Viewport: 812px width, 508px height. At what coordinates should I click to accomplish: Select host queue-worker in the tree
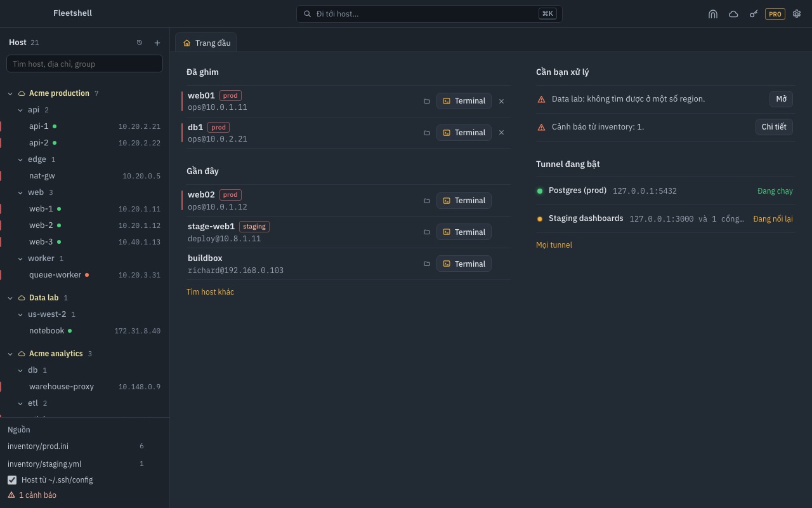pos(85,275)
